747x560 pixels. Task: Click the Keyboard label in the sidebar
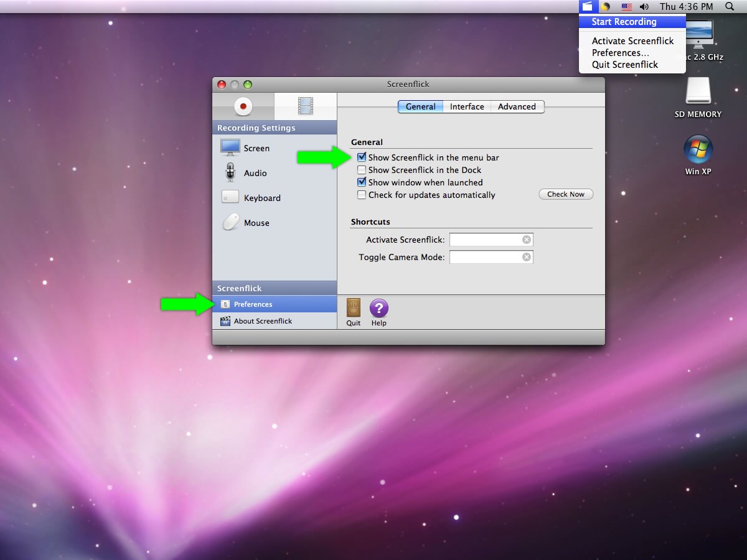[262, 198]
